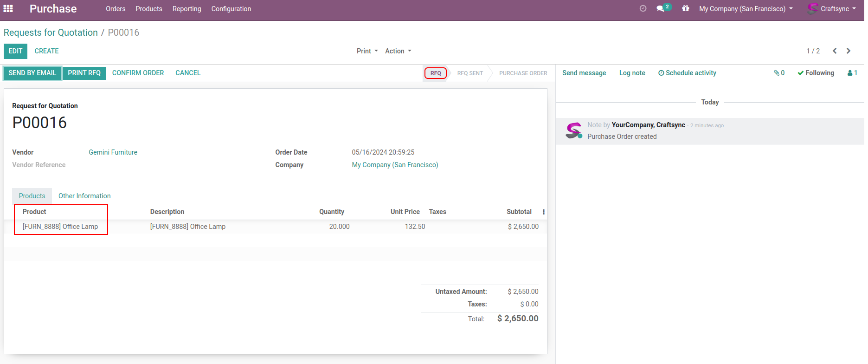This screenshot has width=868, height=364.
Task: Go to previous record arrow
Action: pyautogui.click(x=835, y=51)
